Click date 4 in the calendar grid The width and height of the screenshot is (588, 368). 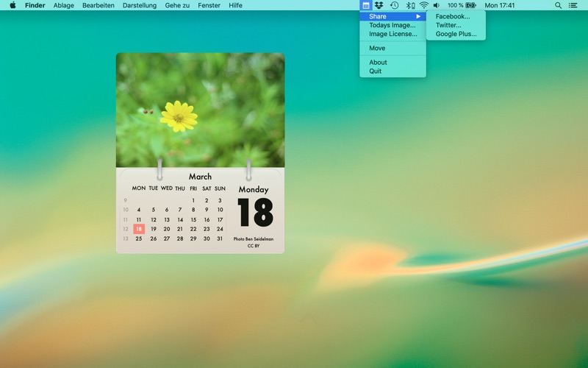point(139,210)
